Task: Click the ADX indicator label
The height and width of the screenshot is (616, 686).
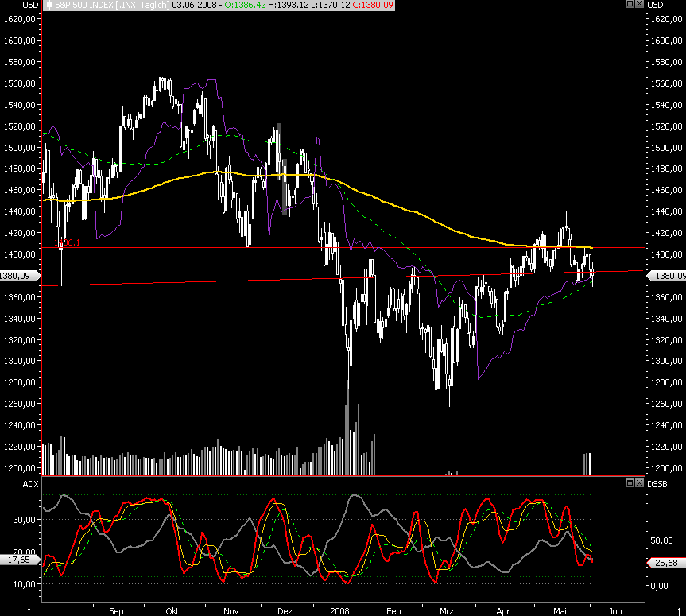Action: point(31,484)
